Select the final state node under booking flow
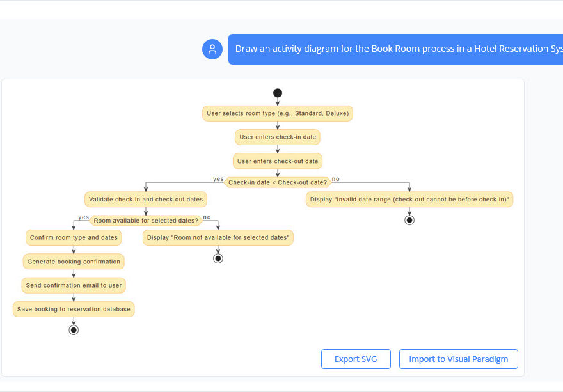This screenshot has width=563, height=392. point(74,329)
